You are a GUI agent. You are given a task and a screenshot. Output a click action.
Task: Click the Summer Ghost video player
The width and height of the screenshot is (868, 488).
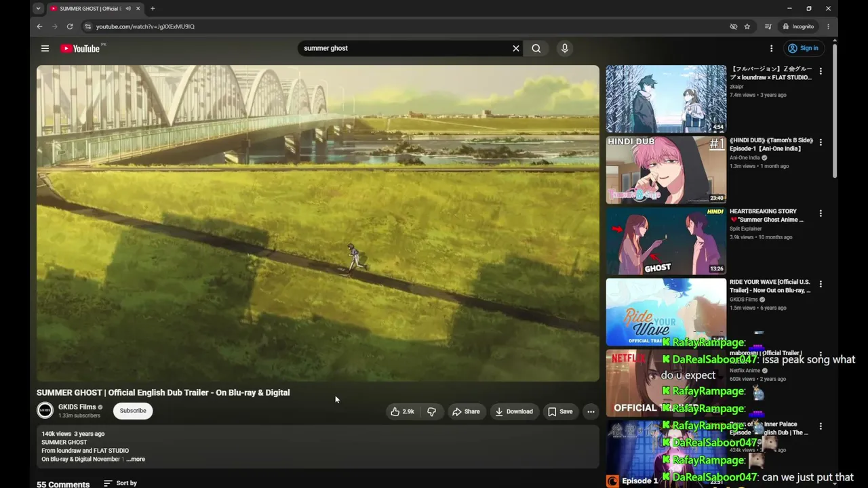pyautogui.click(x=318, y=224)
